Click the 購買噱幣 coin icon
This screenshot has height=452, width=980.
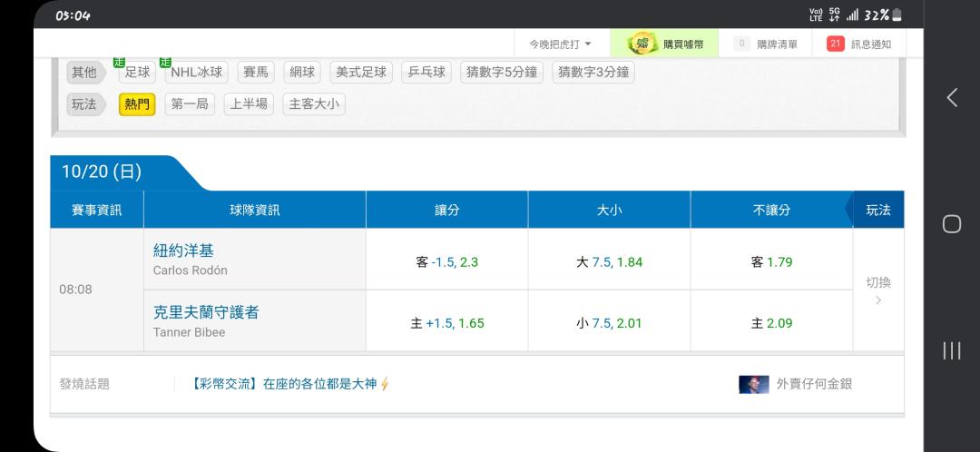click(641, 44)
